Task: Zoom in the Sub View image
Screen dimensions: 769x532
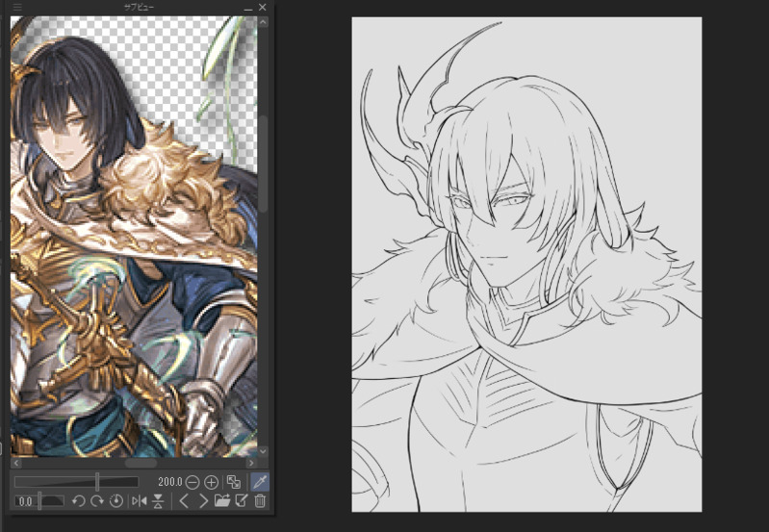Action: [211, 483]
